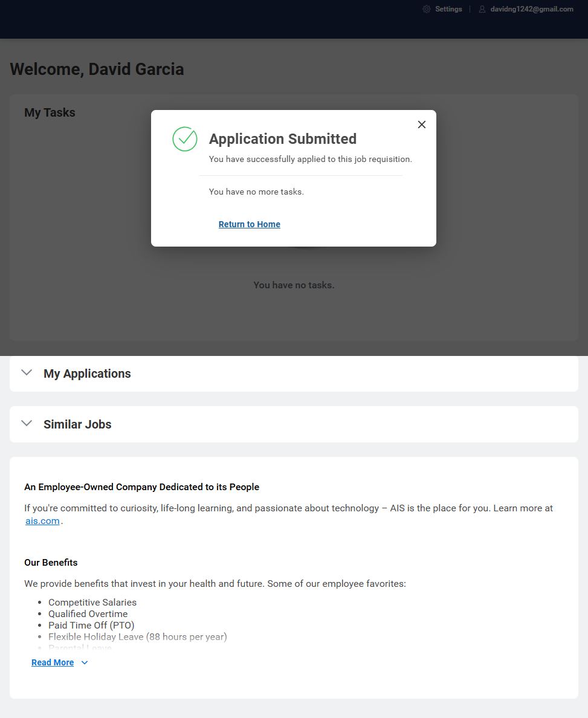Open the davidng1242@gmail.com account menu
This screenshot has height=718, width=588.
(532, 9)
